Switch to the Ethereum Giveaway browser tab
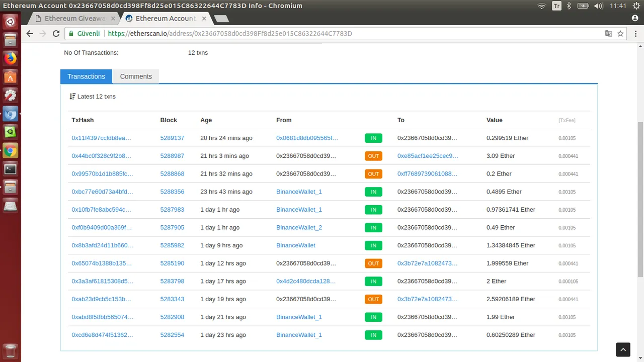 [x=75, y=19]
